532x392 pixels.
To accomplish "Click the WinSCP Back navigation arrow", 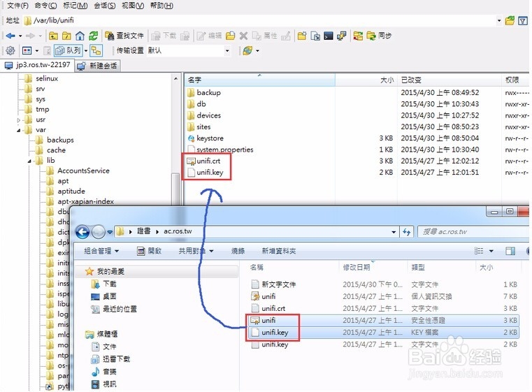I will tap(10, 36).
